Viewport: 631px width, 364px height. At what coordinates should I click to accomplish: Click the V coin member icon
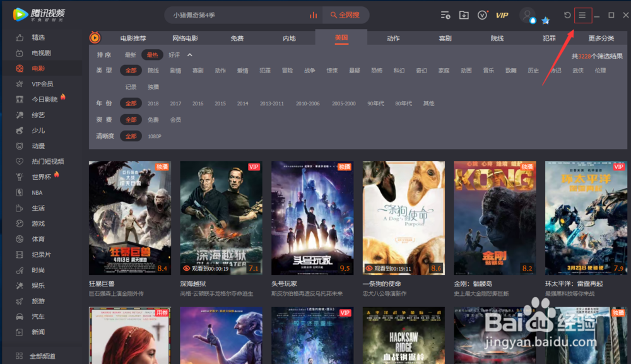pos(483,15)
